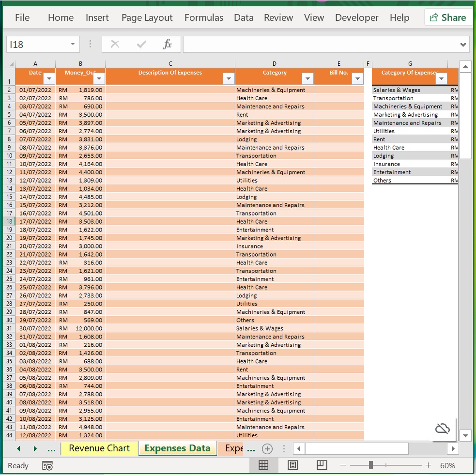The width and height of the screenshot is (476, 476).
Task: Click the Cancel X icon in formula bar
Action: [x=115, y=45]
